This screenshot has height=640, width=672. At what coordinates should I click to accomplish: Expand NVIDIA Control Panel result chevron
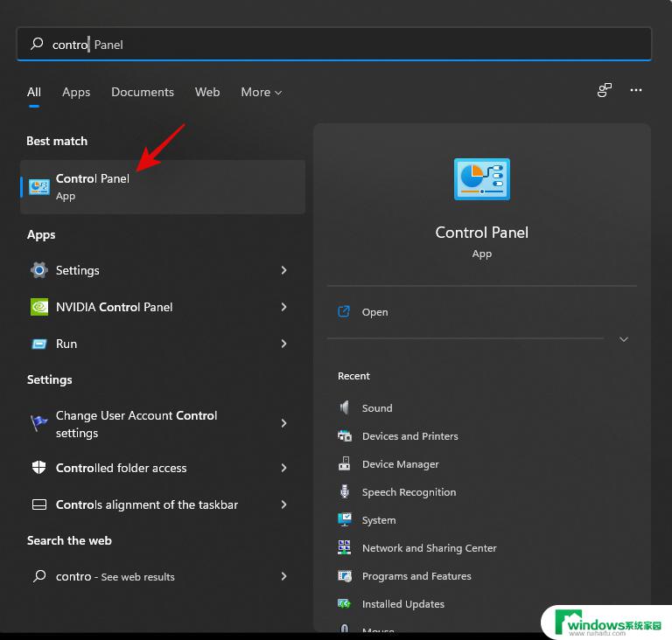pos(283,307)
